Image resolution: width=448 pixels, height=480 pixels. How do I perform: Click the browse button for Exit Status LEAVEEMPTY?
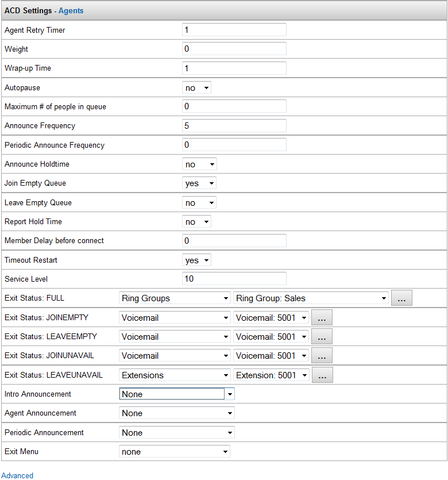[x=322, y=337]
